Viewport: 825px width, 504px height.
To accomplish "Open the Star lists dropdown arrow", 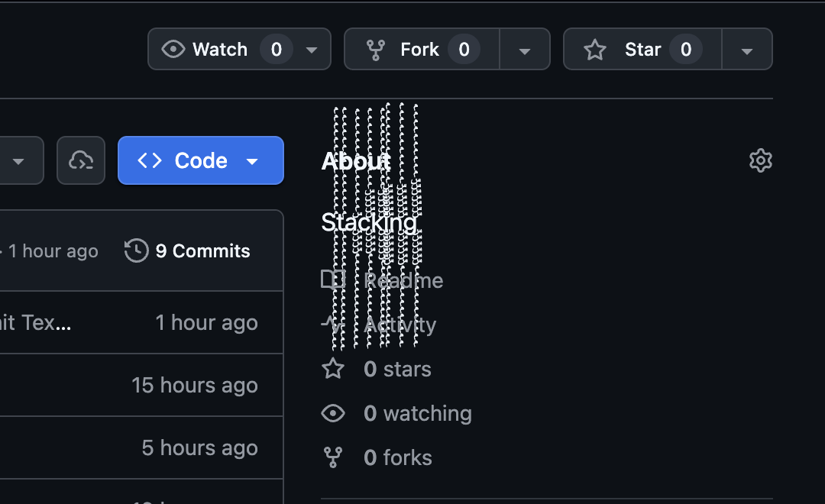I will pyautogui.click(x=747, y=50).
